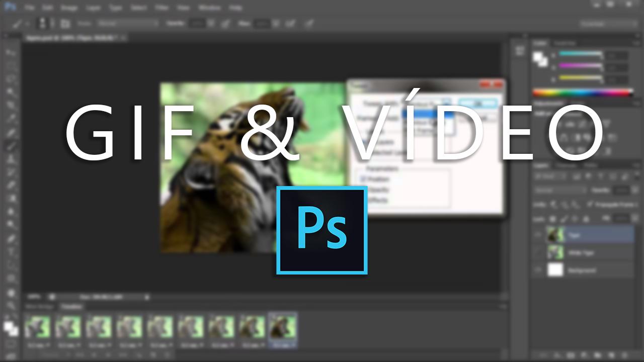Open the Window menu

click(x=209, y=9)
